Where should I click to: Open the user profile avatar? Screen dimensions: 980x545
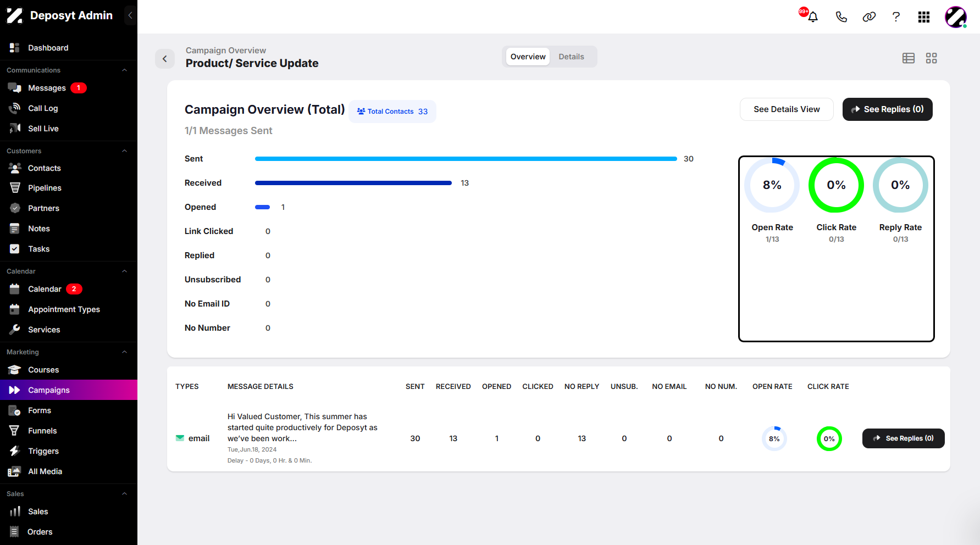pyautogui.click(x=956, y=17)
